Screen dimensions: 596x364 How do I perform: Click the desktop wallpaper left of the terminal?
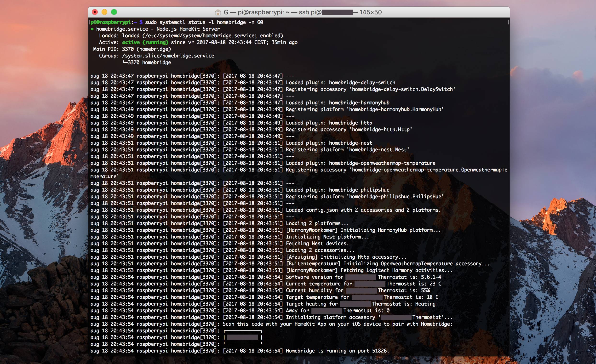coord(44,169)
